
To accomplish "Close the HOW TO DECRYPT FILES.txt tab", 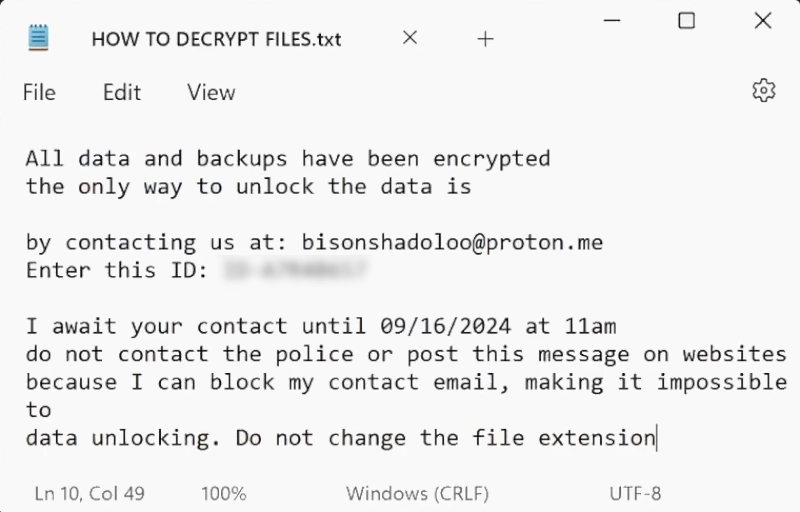I will pyautogui.click(x=410, y=39).
